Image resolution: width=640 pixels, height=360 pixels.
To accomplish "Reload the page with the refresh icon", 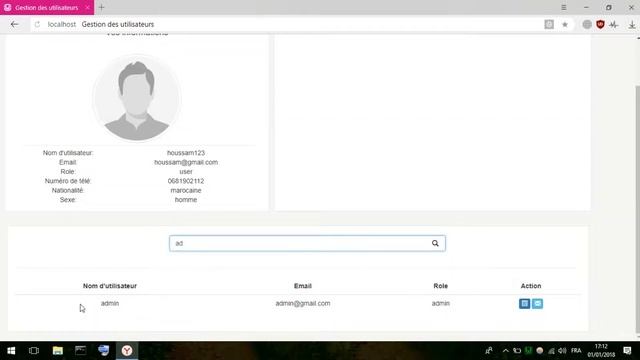I will (37, 24).
